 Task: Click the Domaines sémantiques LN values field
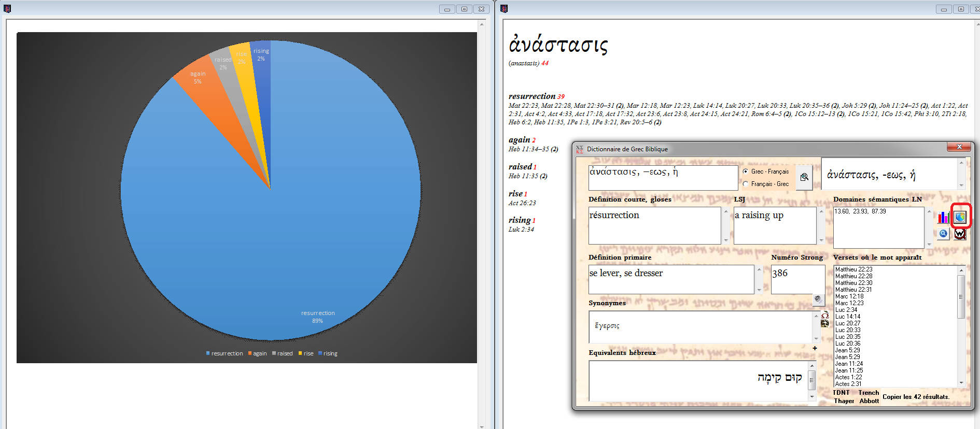coord(878,227)
